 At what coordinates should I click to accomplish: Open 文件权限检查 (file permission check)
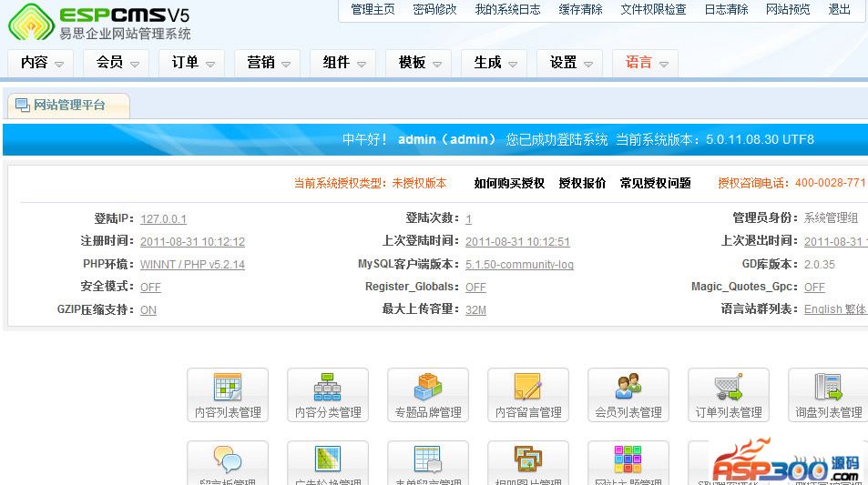pyautogui.click(x=653, y=9)
